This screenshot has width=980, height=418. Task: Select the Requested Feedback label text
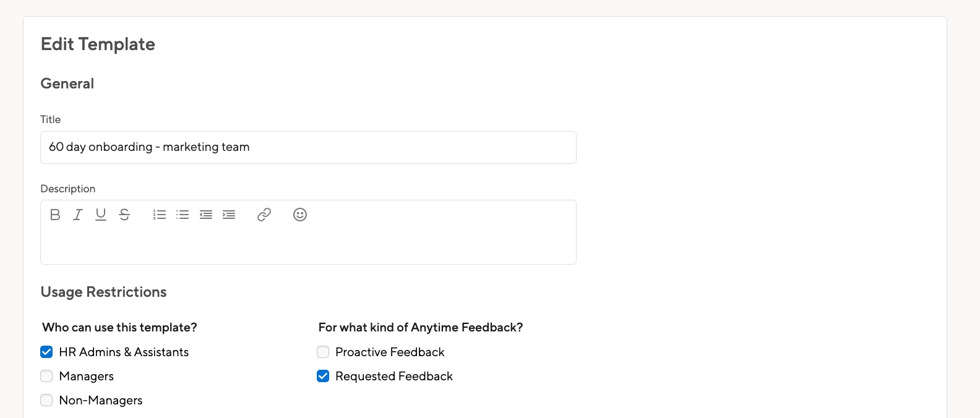pyautogui.click(x=394, y=376)
